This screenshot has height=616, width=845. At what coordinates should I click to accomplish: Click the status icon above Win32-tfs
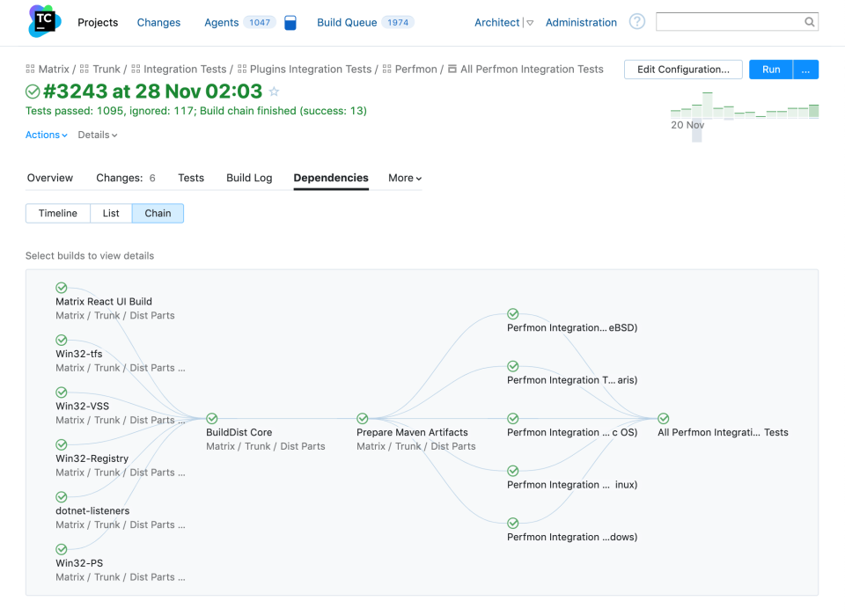(x=62, y=341)
